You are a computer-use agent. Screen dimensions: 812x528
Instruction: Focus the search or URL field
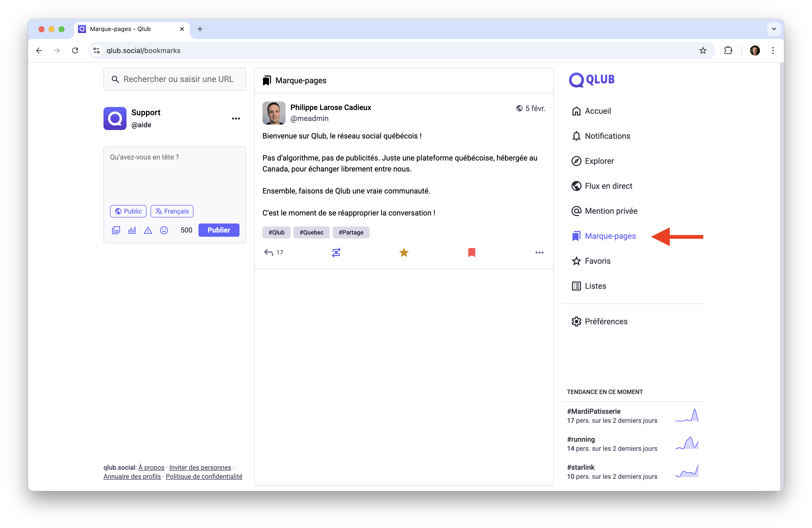(x=175, y=79)
